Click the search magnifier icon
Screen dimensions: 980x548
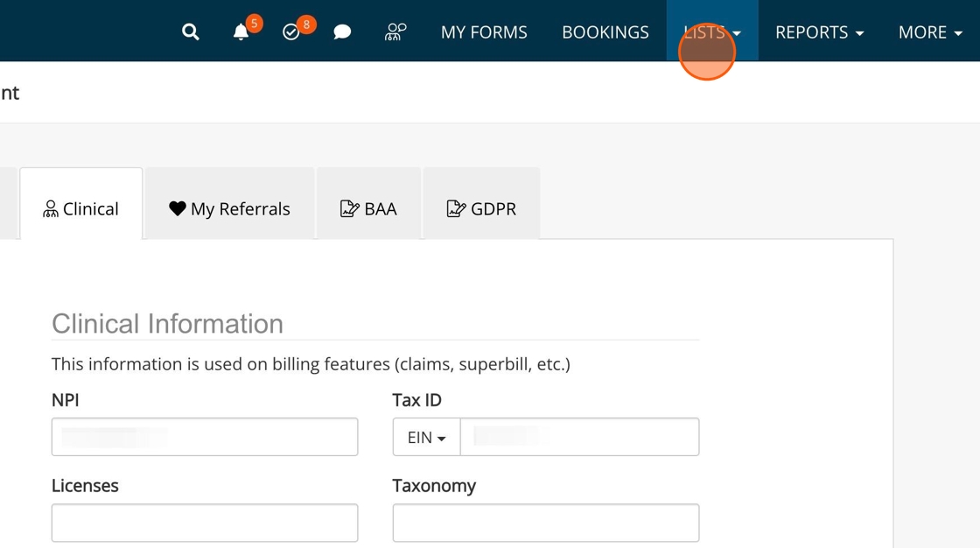(x=190, y=32)
